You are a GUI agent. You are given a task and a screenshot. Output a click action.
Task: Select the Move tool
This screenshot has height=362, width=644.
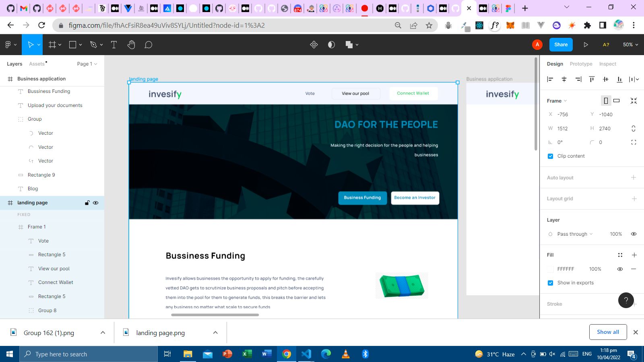31,45
